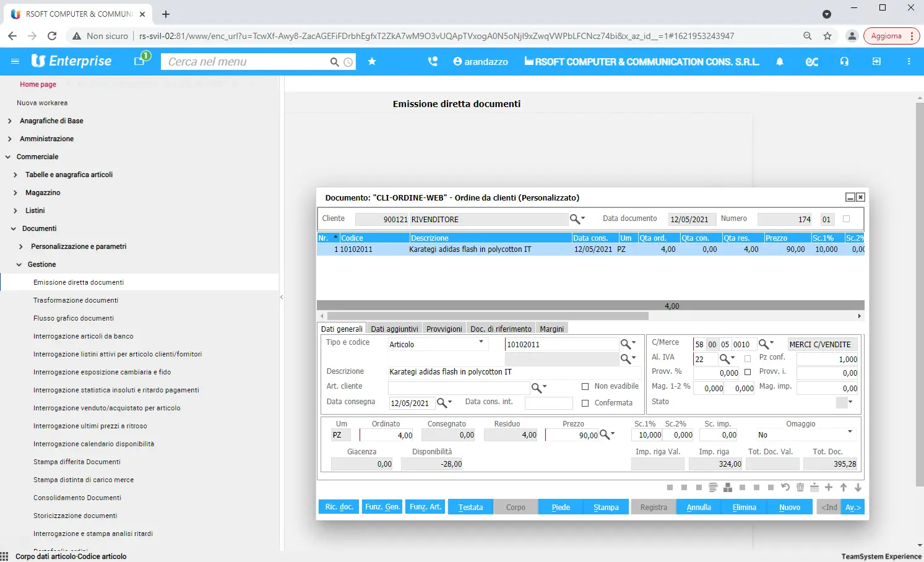Check the Confermata checkbox
Viewport: 924px width, 562px height.
[585, 403]
